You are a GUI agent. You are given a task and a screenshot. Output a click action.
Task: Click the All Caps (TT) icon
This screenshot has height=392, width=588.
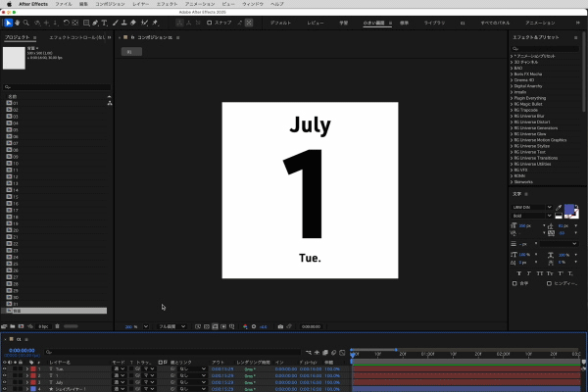[539, 273]
